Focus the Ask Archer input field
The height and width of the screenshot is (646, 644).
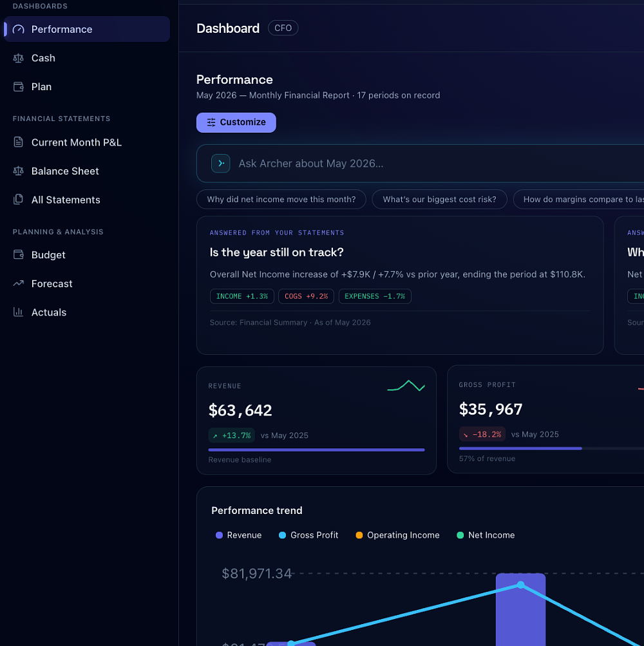(421, 164)
